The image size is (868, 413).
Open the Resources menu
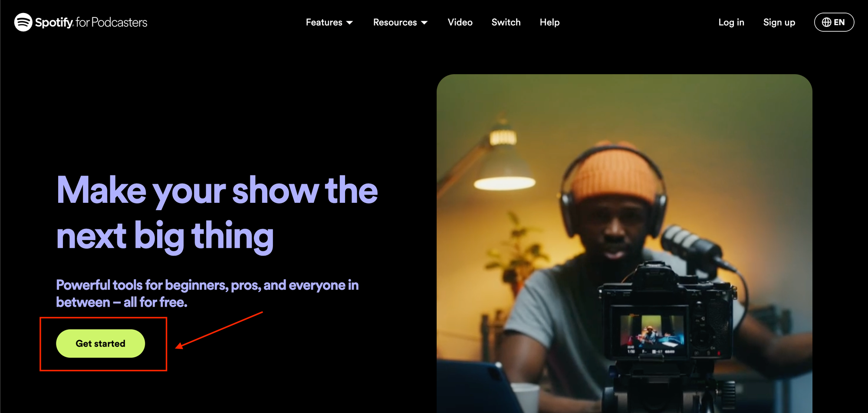[395, 22]
